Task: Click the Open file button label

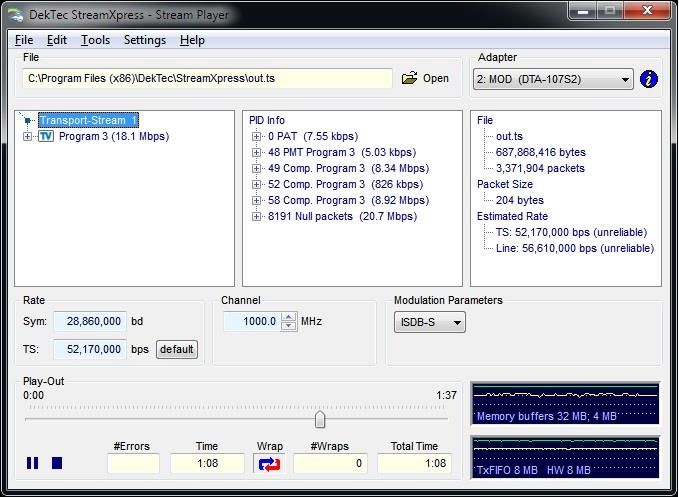Action: 436,78
